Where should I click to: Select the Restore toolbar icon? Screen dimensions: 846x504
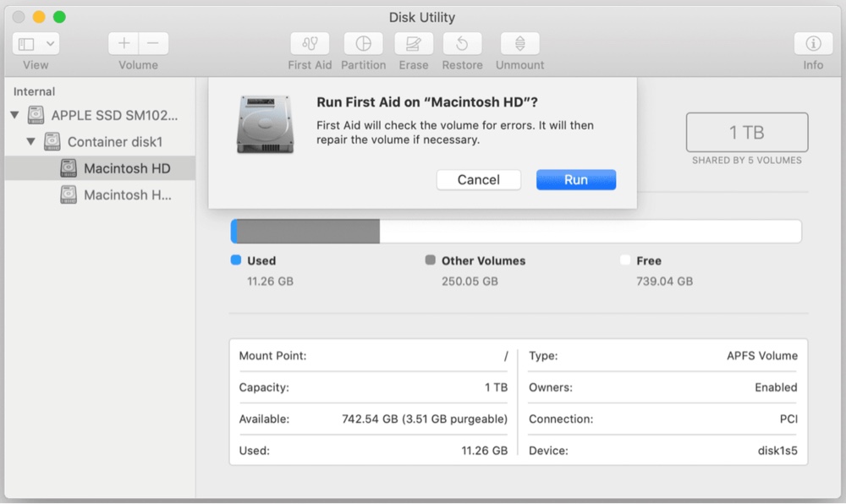tap(462, 44)
